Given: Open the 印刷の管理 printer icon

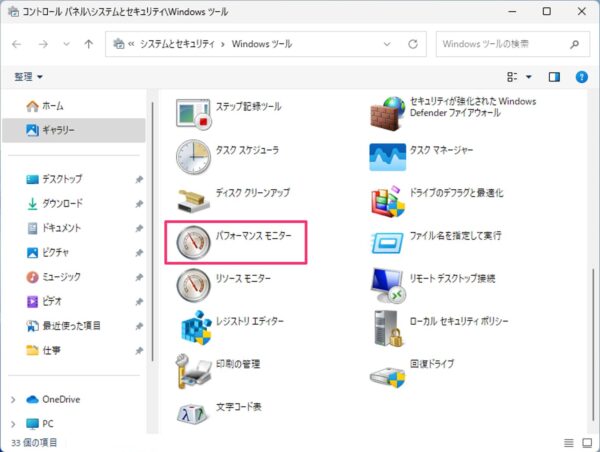Looking at the screenshot, I should click(x=193, y=371).
